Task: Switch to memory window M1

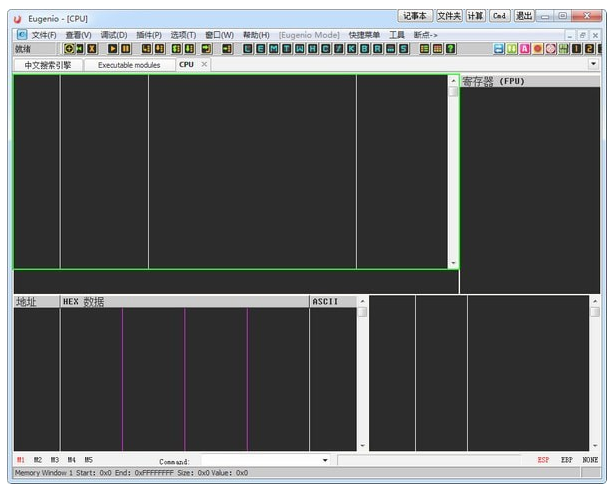Action: click(x=21, y=460)
